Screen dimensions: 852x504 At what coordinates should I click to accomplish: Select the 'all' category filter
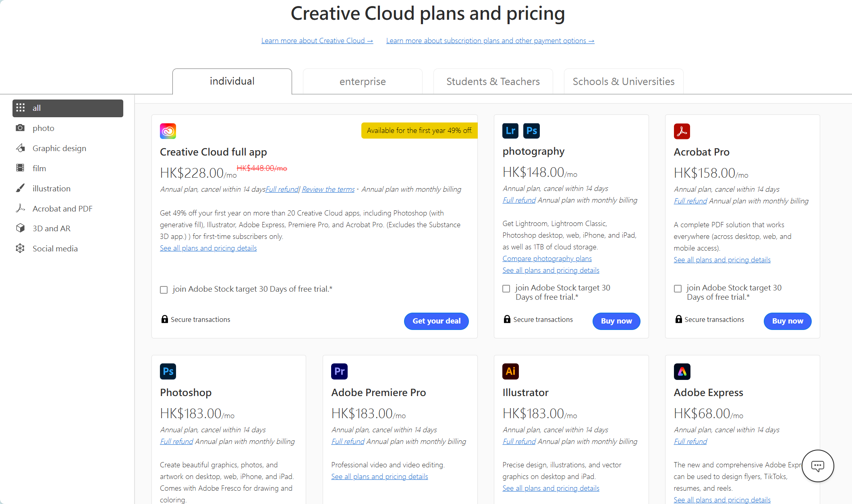coord(68,108)
